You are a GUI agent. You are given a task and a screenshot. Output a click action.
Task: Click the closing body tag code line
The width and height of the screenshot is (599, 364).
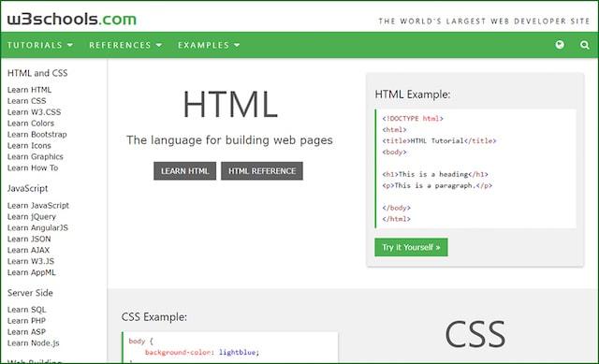click(397, 208)
